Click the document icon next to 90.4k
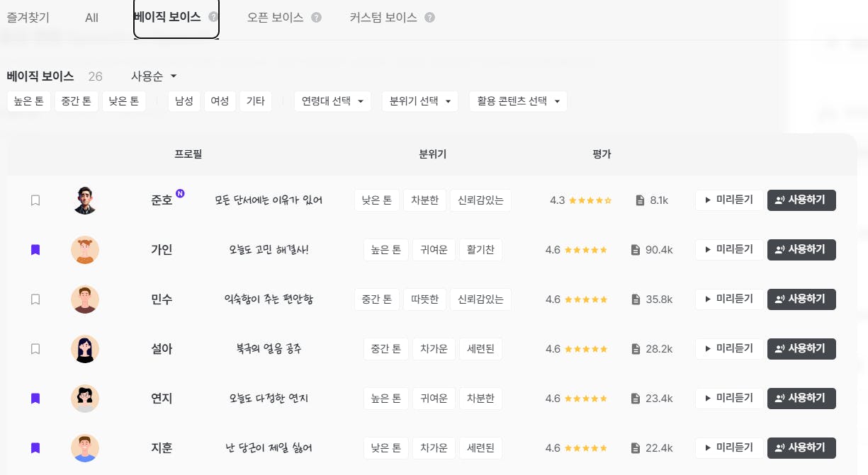The image size is (868, 475). pyautogui.click(x=636, y=250)
